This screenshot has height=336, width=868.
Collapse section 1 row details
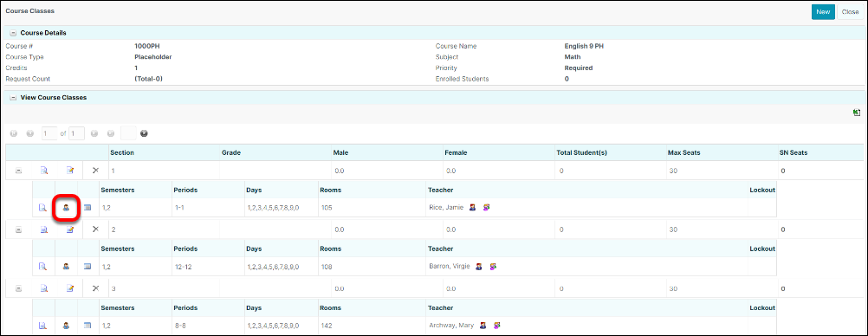click(18, 171)
